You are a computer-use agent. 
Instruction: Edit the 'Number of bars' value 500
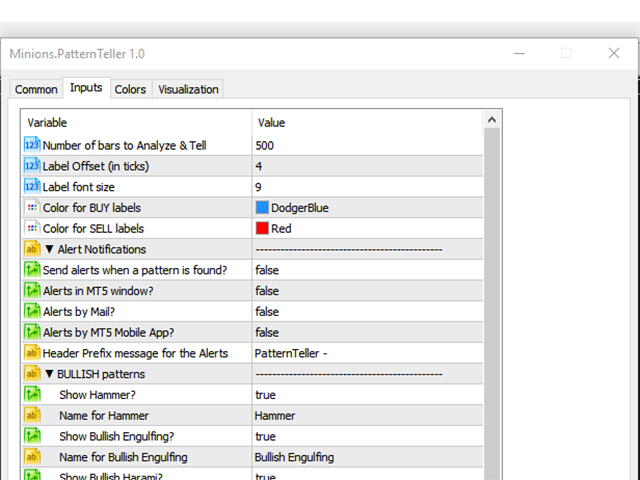tap(265, 145)
